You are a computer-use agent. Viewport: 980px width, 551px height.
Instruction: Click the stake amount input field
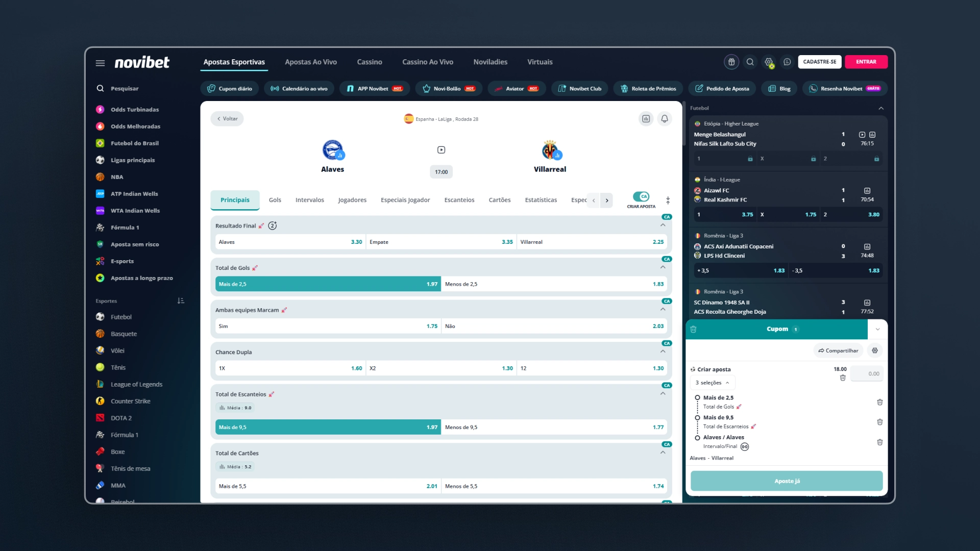click(x=867, y=373)
